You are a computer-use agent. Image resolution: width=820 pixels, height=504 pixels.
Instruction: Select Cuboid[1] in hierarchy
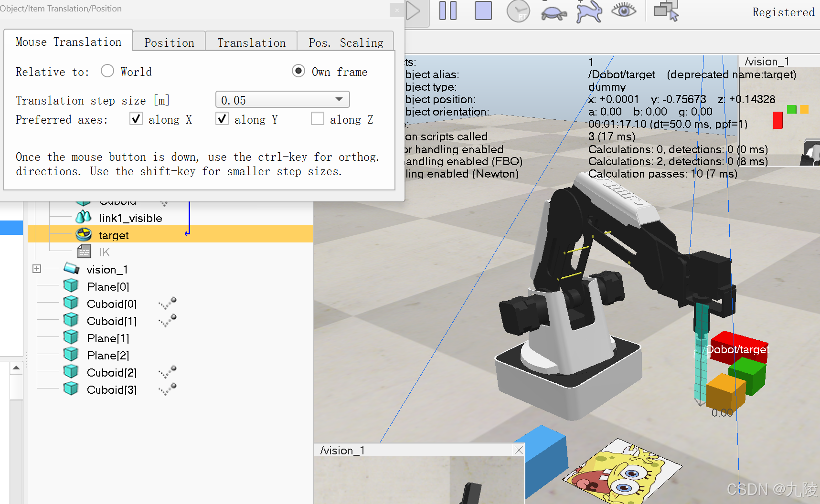(x=112, y=321)
